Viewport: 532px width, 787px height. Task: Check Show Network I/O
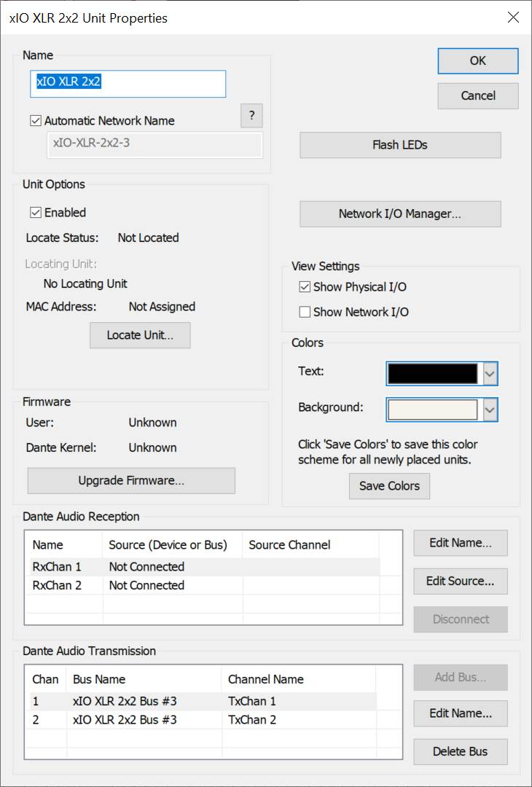tap(305, 312)
